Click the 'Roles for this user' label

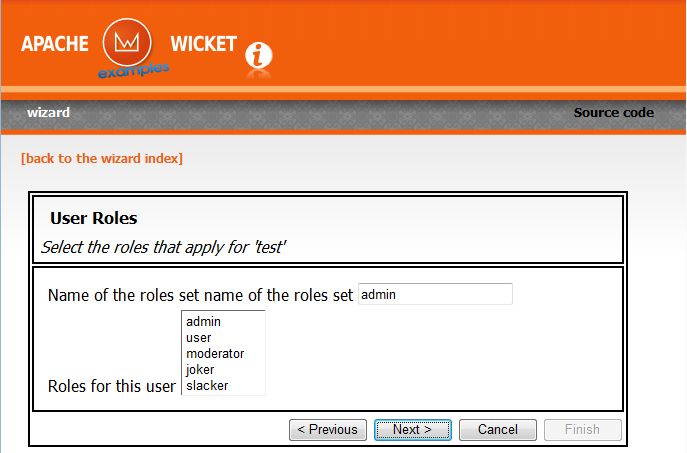[112, 386]
